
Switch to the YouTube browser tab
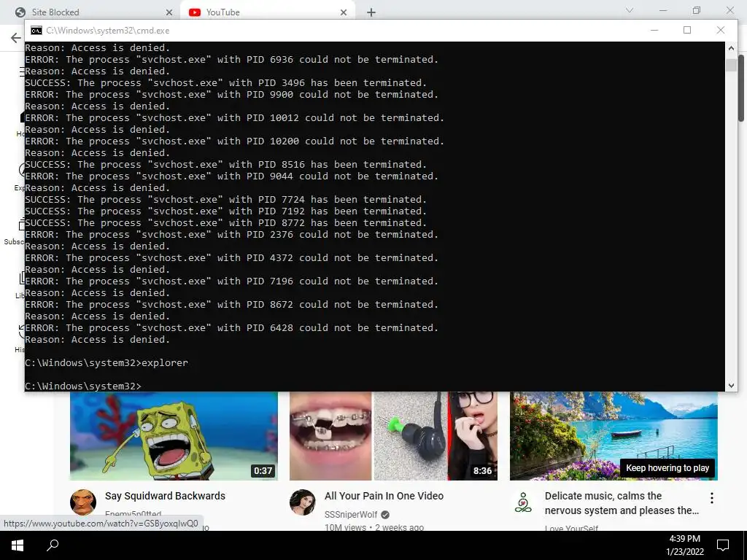coord(268,12)
